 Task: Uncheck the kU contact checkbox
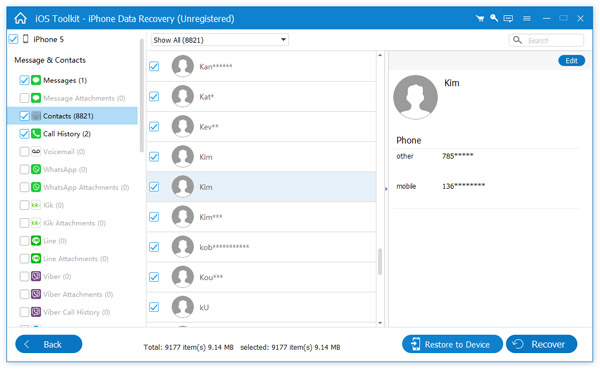coord(154,307)
